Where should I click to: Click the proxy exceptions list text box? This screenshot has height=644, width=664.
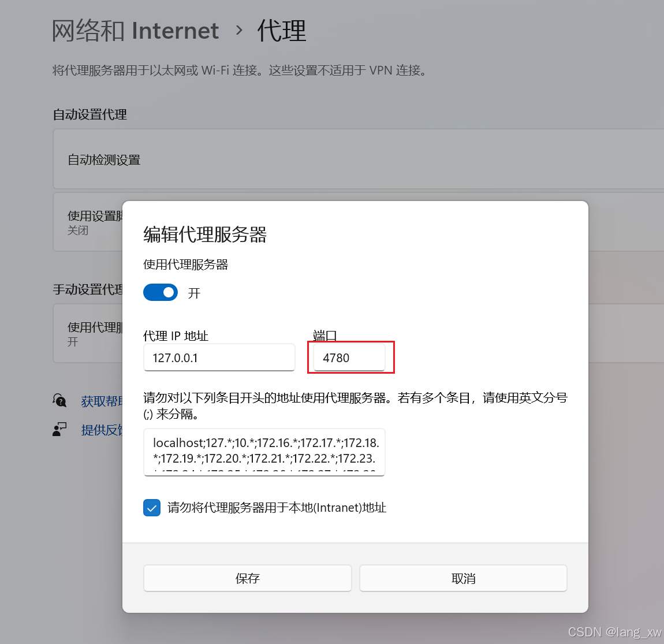point(264,452)
